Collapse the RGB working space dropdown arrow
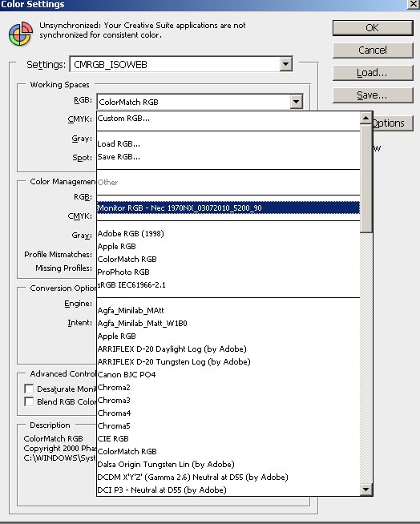 (297, 102)
